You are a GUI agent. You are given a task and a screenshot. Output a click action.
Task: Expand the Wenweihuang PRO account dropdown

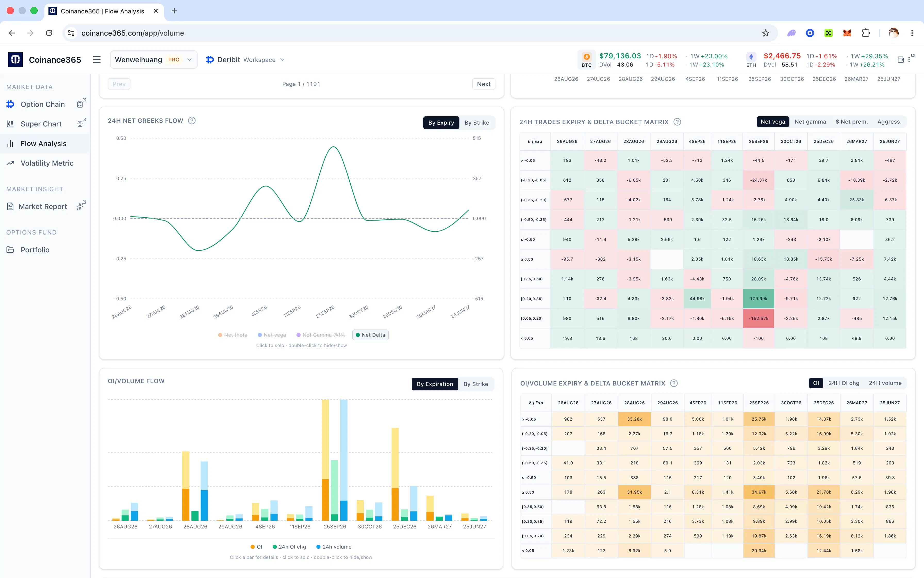click(x=154, y=60)
